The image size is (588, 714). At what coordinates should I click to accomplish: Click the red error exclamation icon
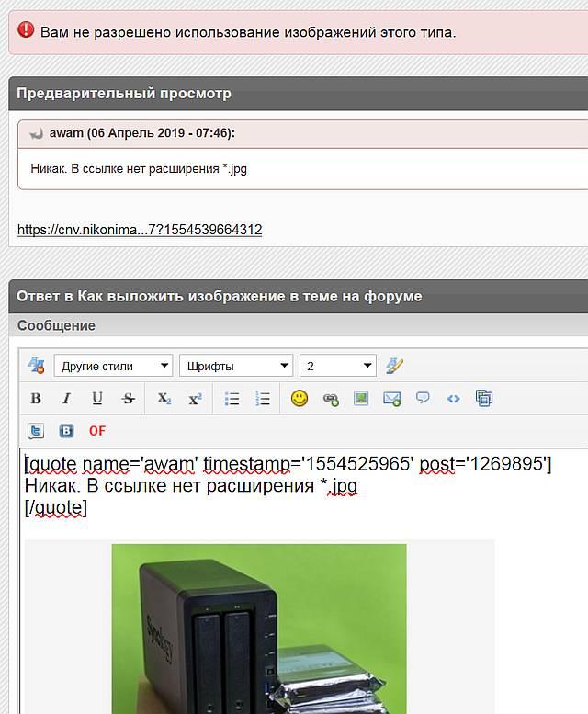tap(26, 30)
